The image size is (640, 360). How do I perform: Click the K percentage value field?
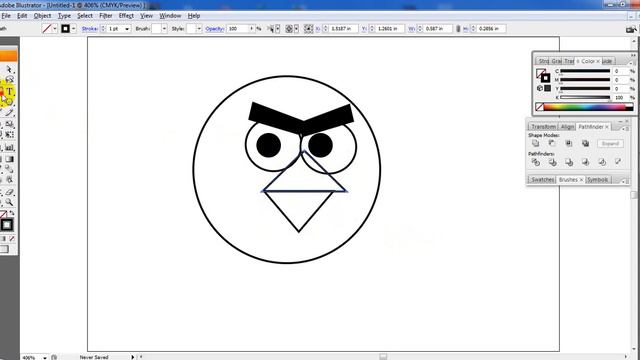pyautogui.click(x=620, y=98)
